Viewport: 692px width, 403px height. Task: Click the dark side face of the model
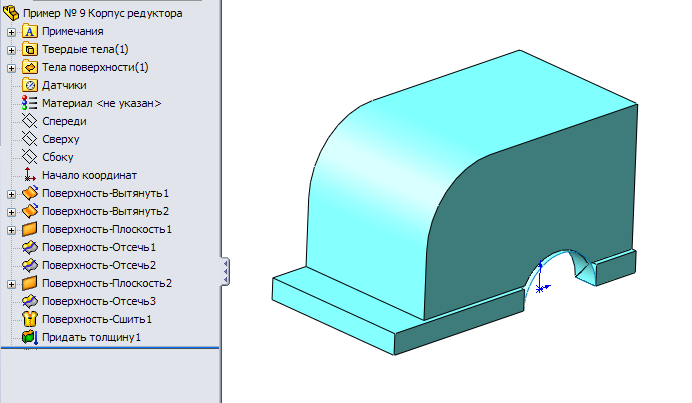(543, 212)
